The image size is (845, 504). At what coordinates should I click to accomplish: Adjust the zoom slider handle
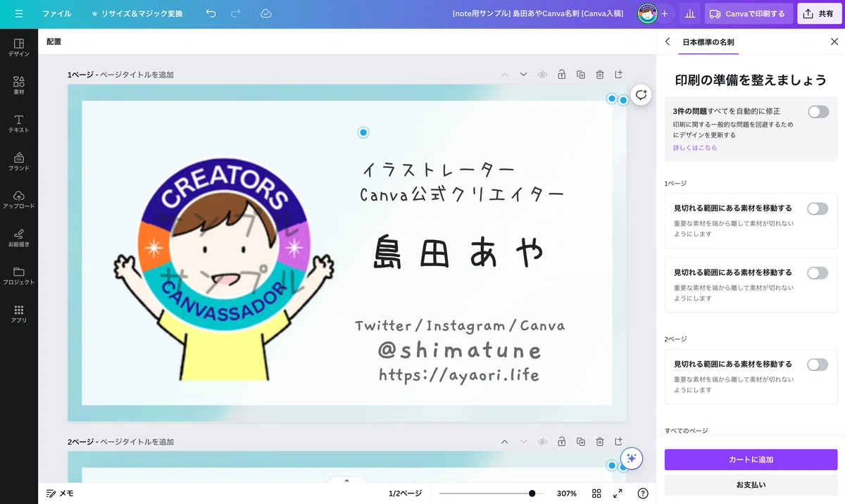pyautogui.click(x=532, y=493)
